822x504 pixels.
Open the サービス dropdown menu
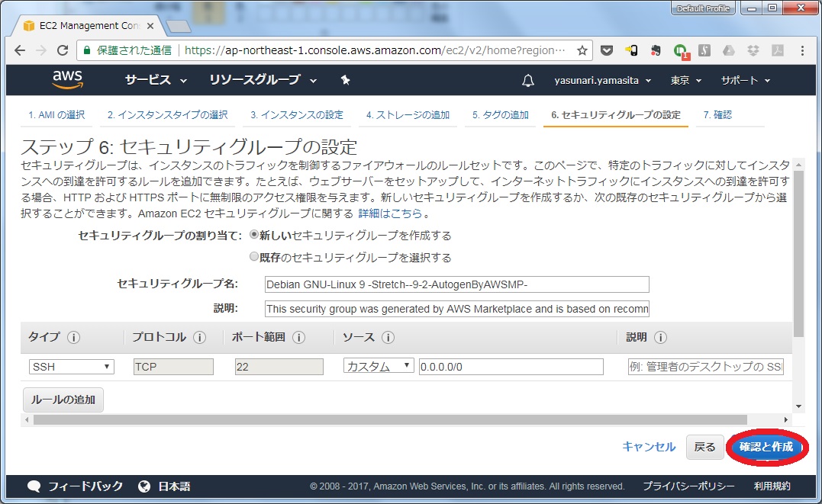[x=156, y=80]
